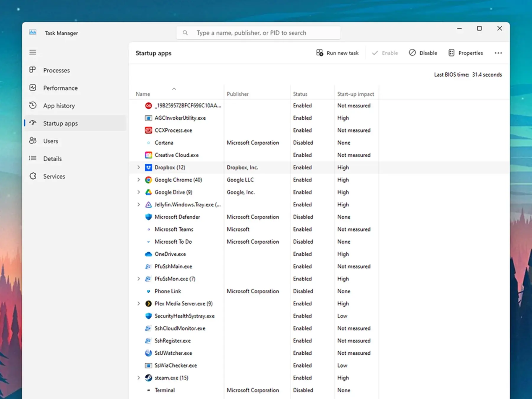Click the CCXProcess.exe icon

coord(148,130)
